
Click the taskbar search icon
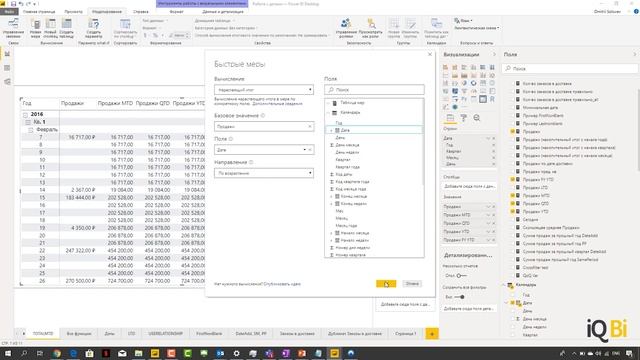(24, 353)
